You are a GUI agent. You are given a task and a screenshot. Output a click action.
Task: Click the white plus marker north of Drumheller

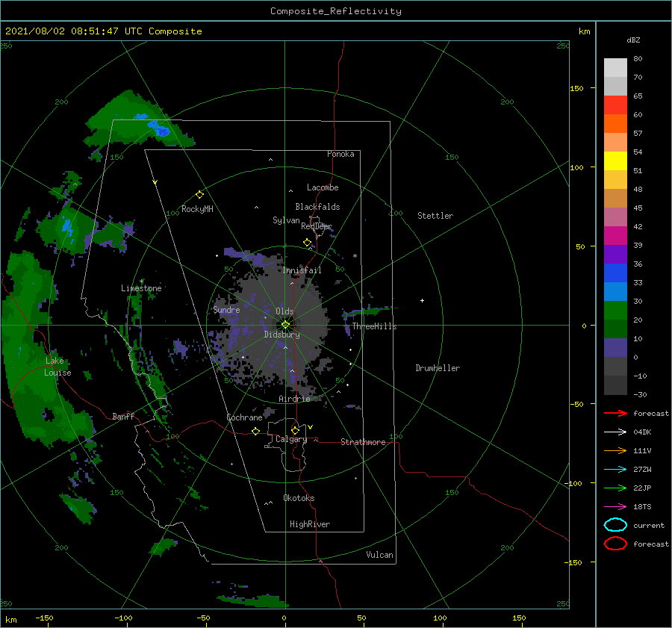[x=422, y=300]
